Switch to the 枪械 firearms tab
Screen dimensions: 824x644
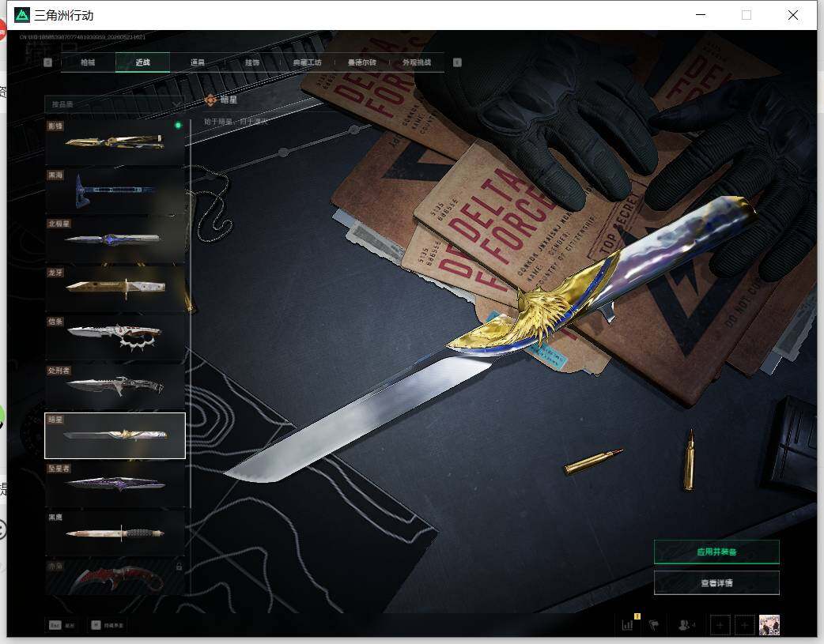[88, 62]
